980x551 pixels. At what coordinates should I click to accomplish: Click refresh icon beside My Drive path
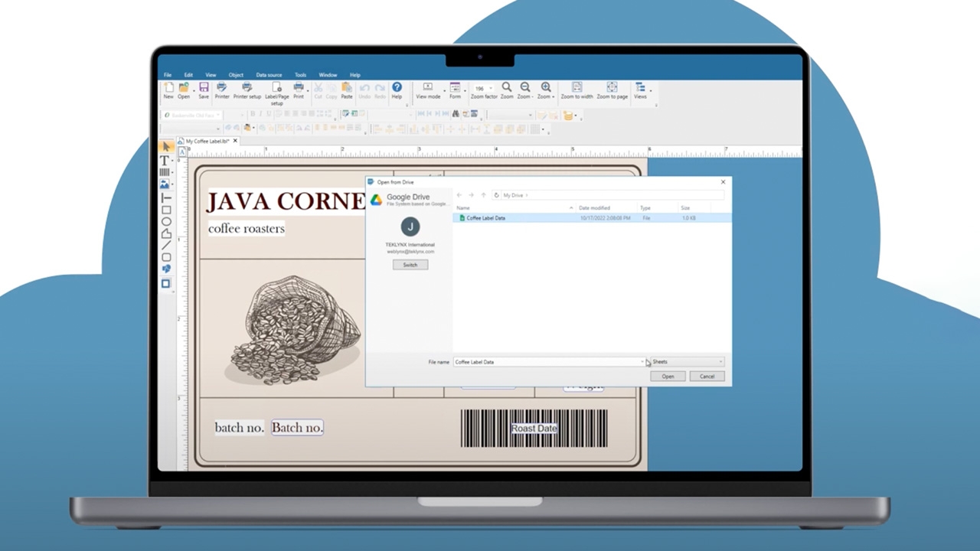point(496,195)
